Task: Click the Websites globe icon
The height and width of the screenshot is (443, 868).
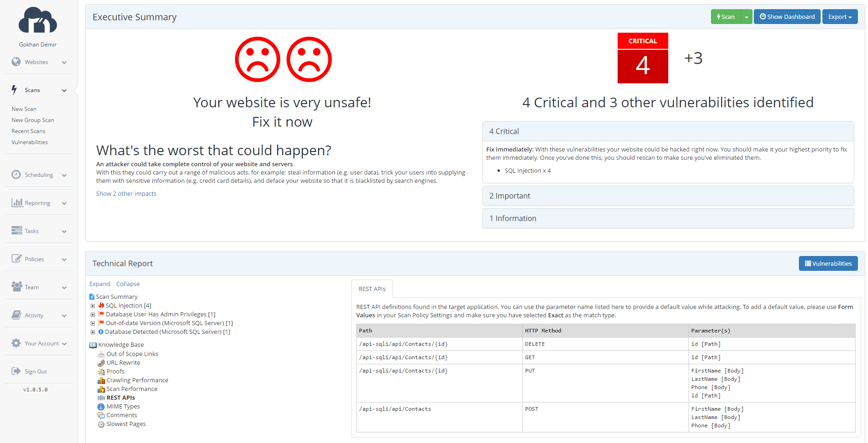Action: pos(16,62)
